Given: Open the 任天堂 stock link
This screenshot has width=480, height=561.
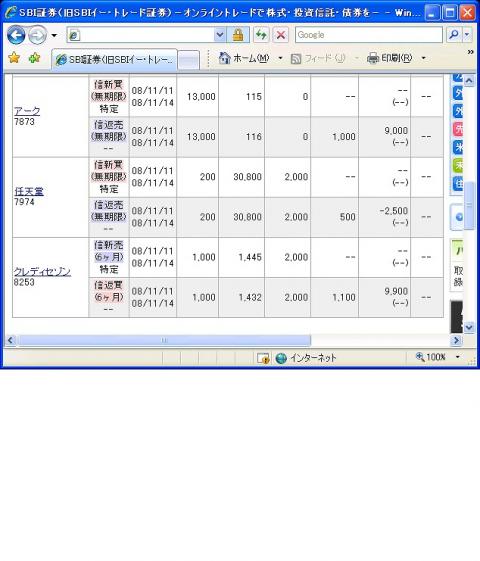Looking at the screenshot, I should click(29, 191).
